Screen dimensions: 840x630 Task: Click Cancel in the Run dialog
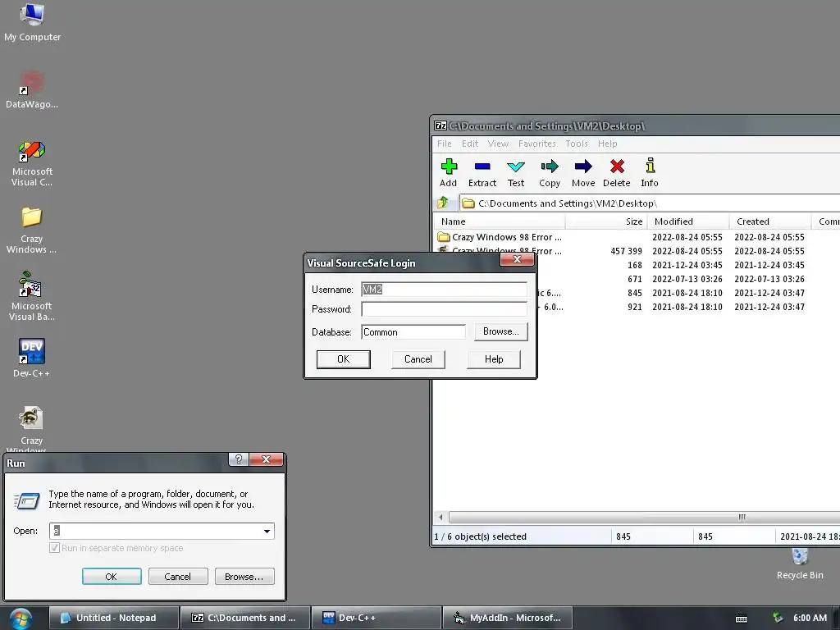click(178, 577)
